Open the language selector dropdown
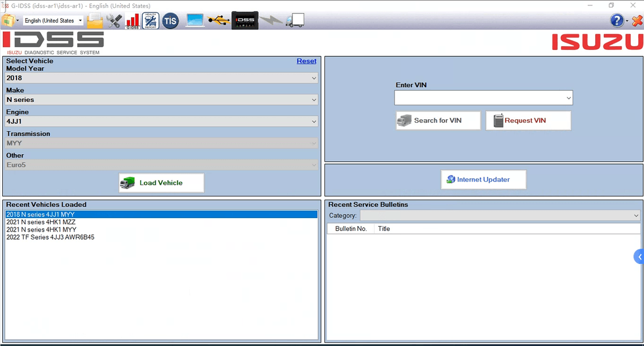Viewport: 644px width, 346px height. [53, 20]
